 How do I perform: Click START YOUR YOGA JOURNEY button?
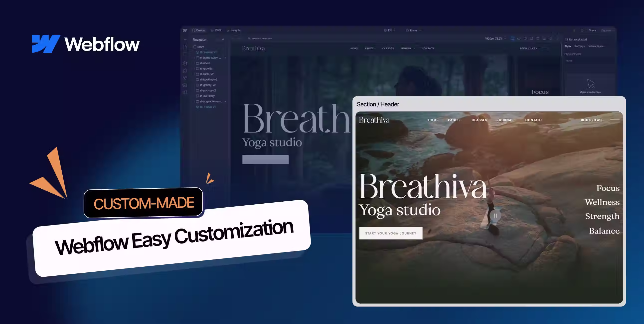pyautogui.click(x=391, y=233)
